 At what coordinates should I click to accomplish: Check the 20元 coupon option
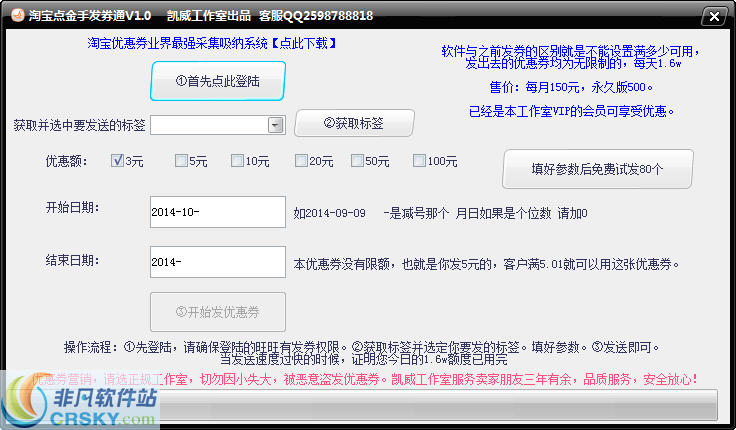[301, 161]
